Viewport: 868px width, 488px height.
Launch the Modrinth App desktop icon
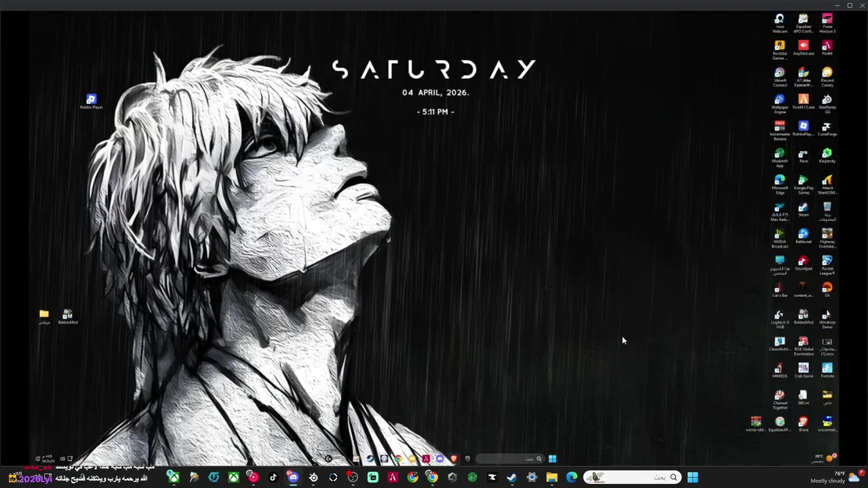click(780, 158)
